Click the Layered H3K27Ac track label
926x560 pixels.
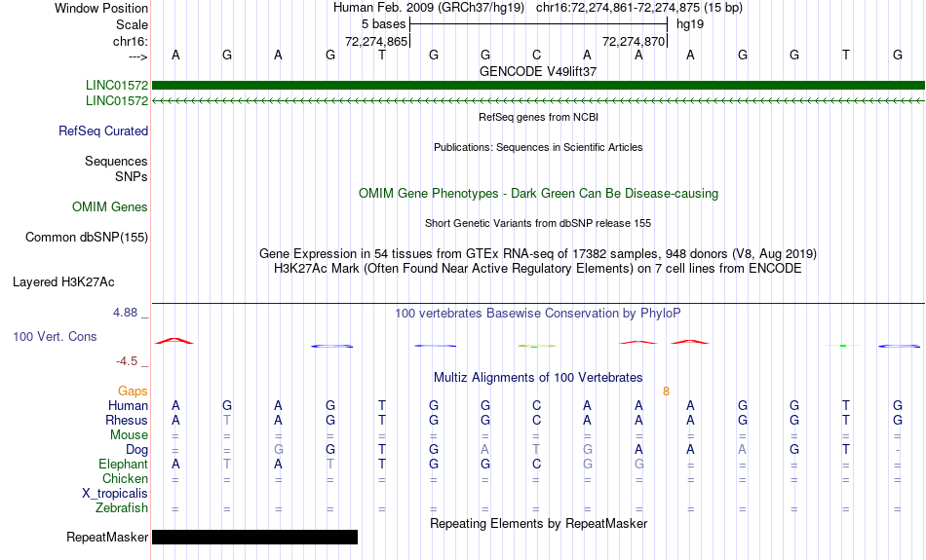(x=63, y=282)
